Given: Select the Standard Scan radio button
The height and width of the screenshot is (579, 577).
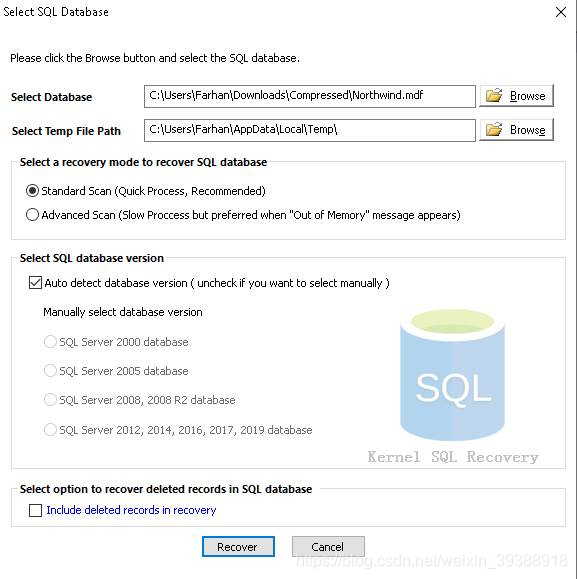Looking at the screenshot, I should click(32, 191).
